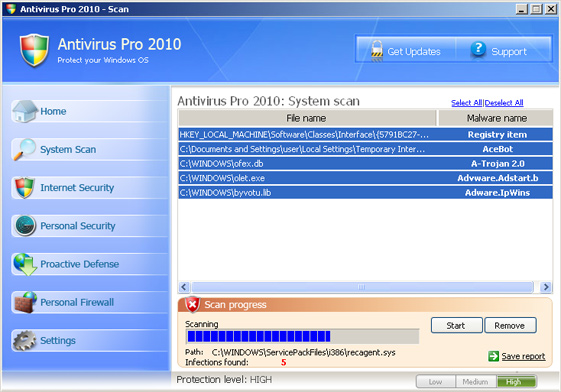
Task: Select the C:\WINDOWS\olet.exe row
Action: point(365,178)
